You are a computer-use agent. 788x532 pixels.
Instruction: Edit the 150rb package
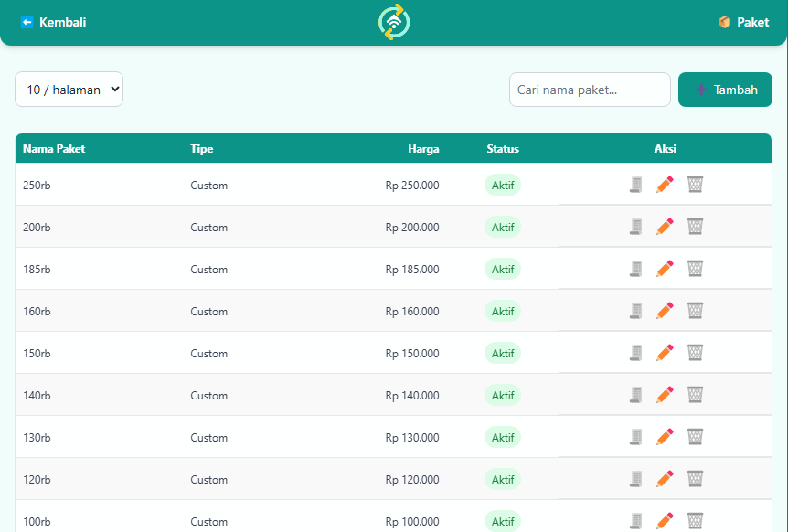pyautogui.click(x=665, y=352)
